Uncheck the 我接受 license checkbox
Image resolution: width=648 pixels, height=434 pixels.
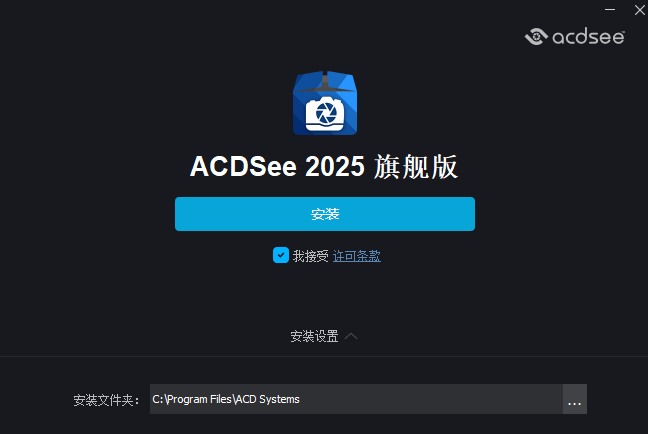[281, 255]
